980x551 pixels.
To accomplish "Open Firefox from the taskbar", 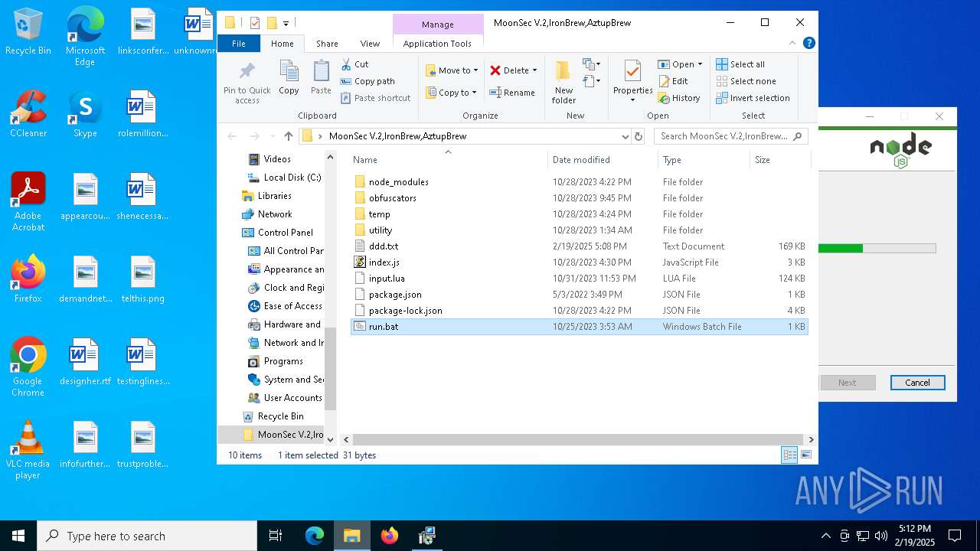I will (x=390, y=536).
